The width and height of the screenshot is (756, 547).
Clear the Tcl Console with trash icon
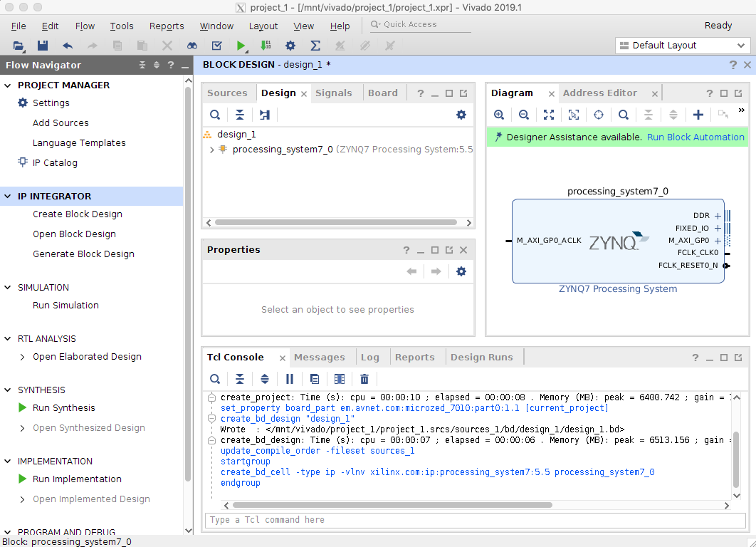[364, 379]
